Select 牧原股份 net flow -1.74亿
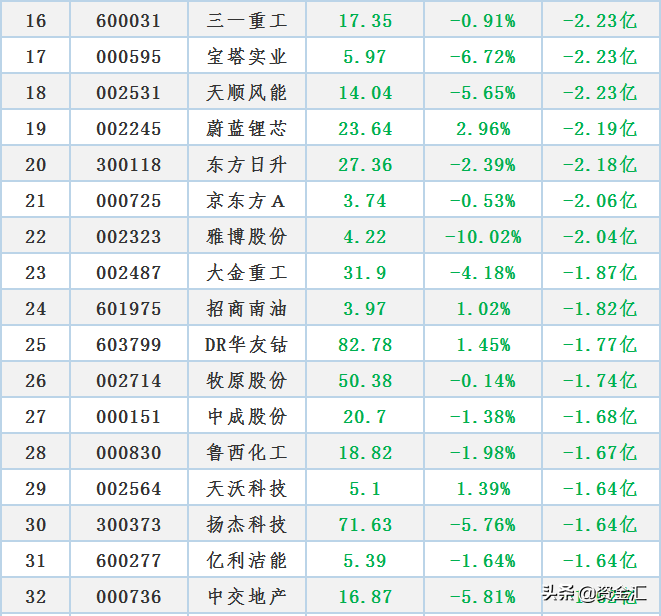 pyautogui.click(x=600, y=381)
